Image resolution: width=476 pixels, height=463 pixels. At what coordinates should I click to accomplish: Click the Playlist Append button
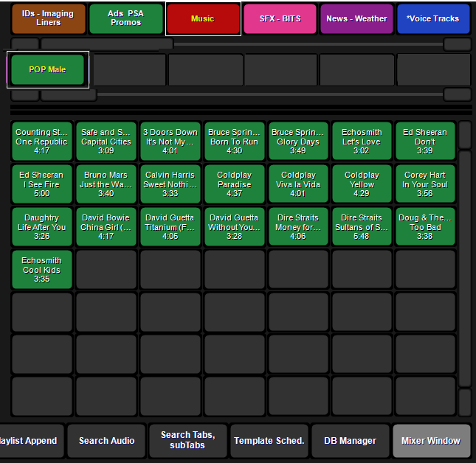tap(31, 441)
